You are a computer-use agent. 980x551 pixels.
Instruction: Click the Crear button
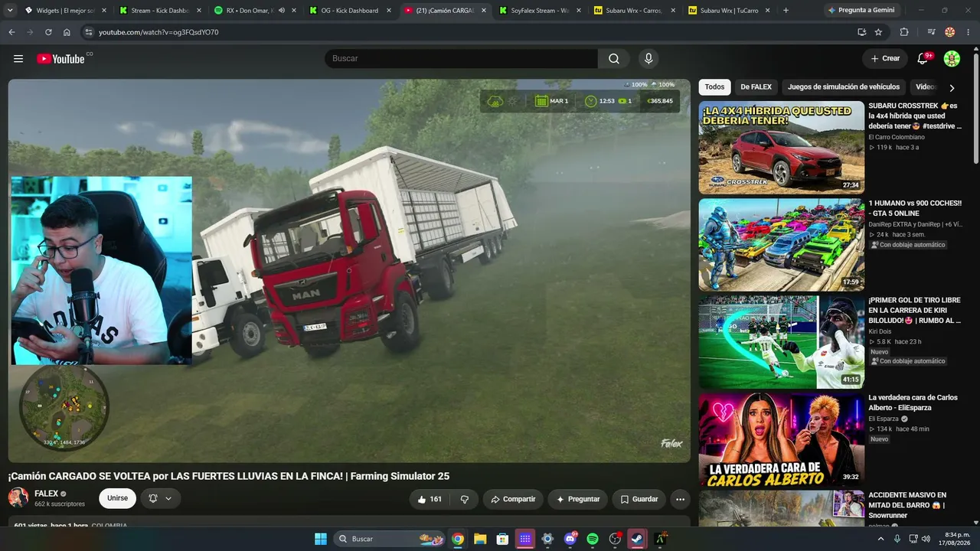pos(885,59)
